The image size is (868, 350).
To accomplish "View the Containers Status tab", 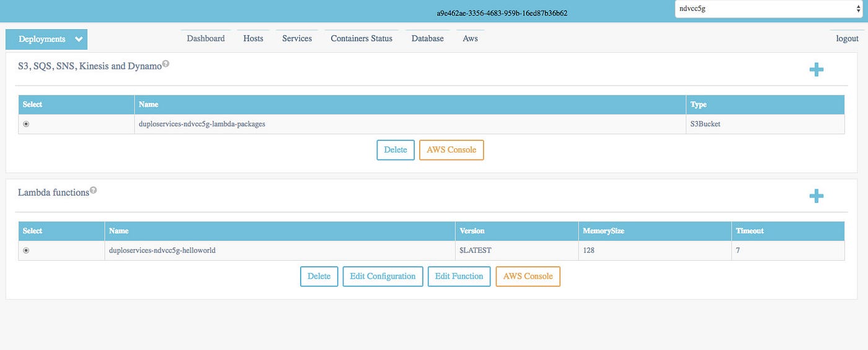I will tap(361, 38).
